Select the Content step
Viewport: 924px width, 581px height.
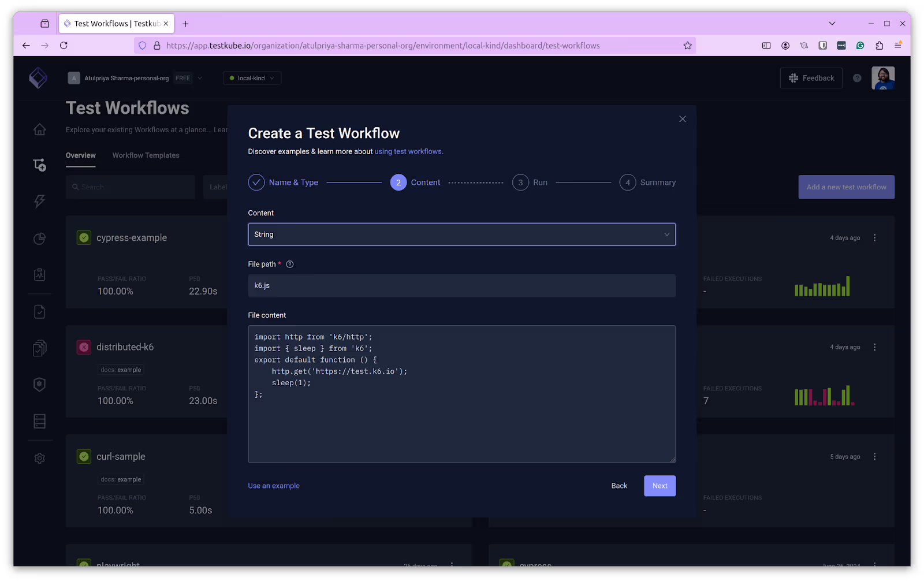tap(415, 183)
